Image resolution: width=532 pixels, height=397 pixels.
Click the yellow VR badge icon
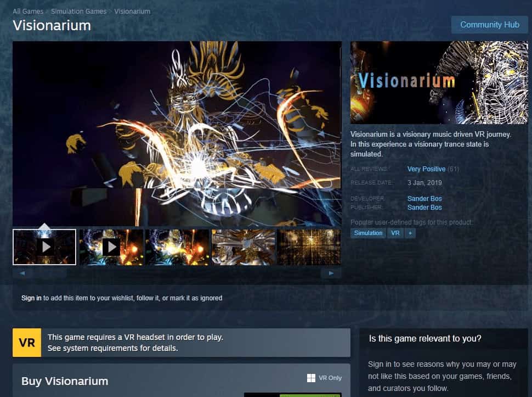point(27,342)
